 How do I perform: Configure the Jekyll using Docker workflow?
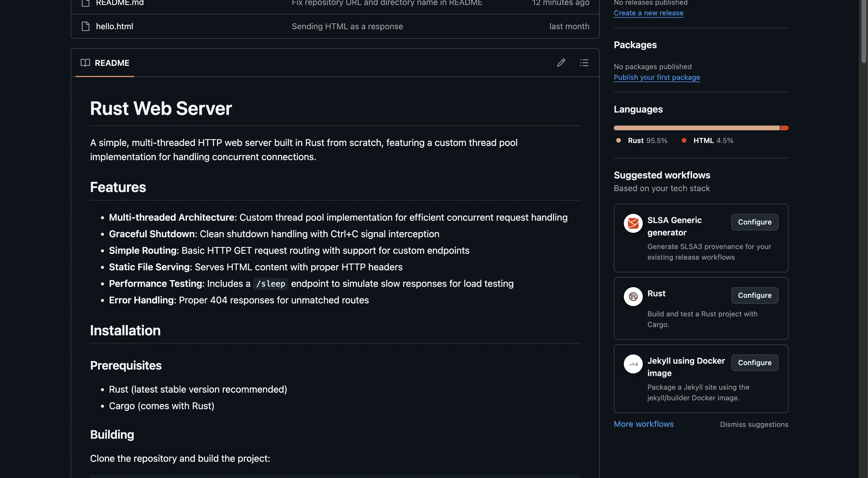[x=754, y=363]
